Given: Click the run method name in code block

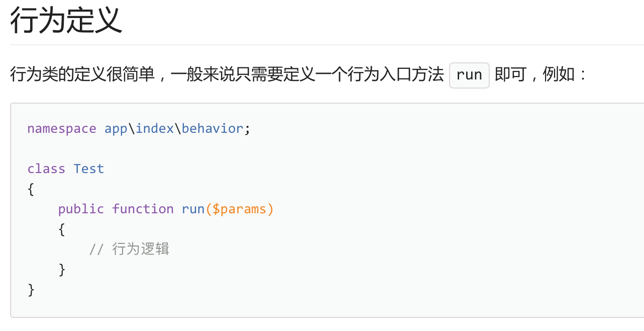Looking at the screenshot, I should (193, 209).
